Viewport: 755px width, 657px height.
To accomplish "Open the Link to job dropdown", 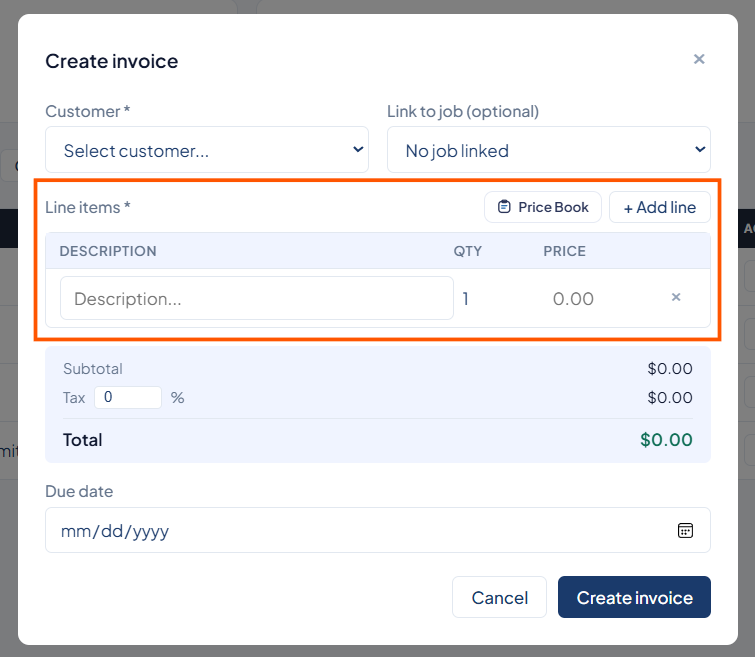I will coord(548,150).
